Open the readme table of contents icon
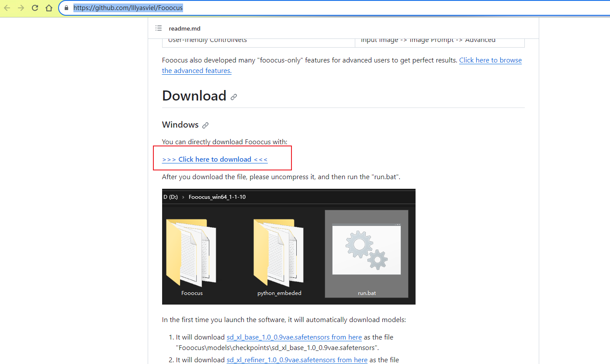Image resolution: width=610 pixels, height=364 pixels. 159,28
